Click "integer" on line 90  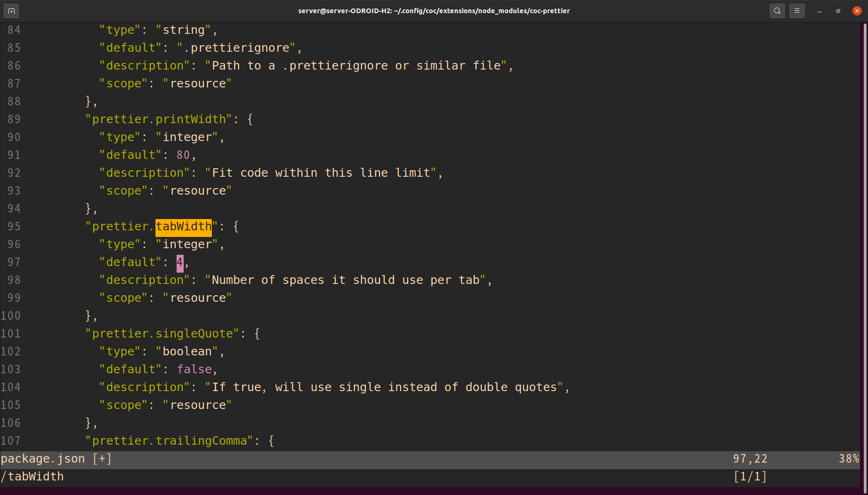coord(187,137)
